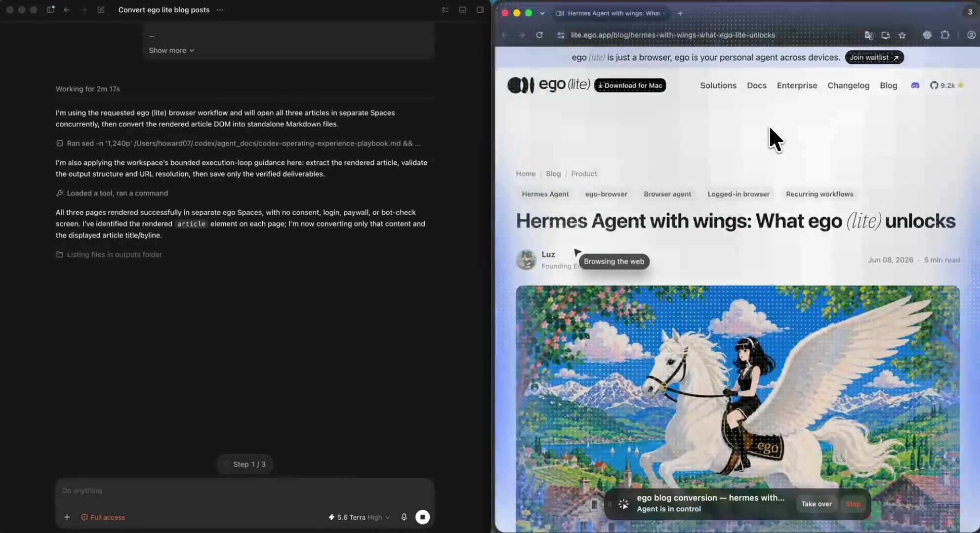980x533 pixels.
Task: Click the ego (lite) logo
Action: pyautogui.click(x=549, y=85)
